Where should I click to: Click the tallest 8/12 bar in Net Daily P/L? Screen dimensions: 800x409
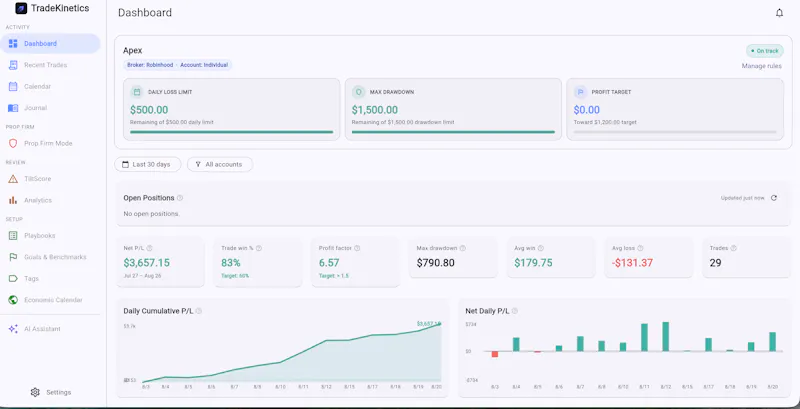665,337
